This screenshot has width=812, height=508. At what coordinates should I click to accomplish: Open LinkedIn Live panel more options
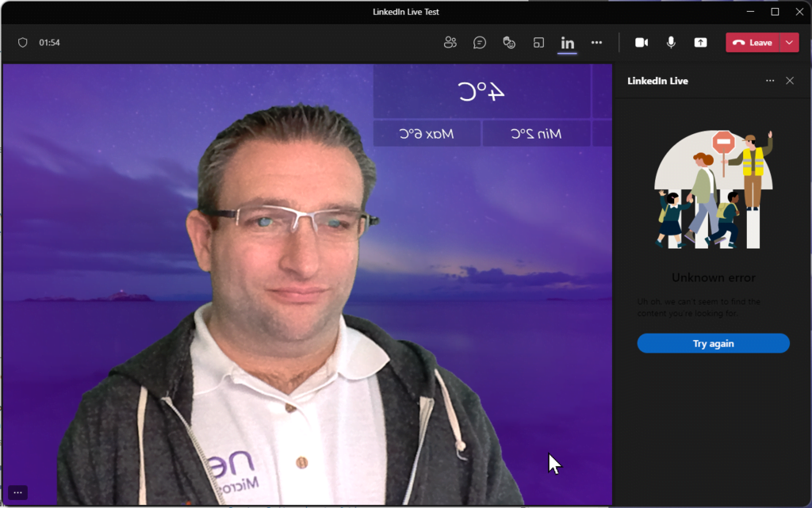pos(770,81)
